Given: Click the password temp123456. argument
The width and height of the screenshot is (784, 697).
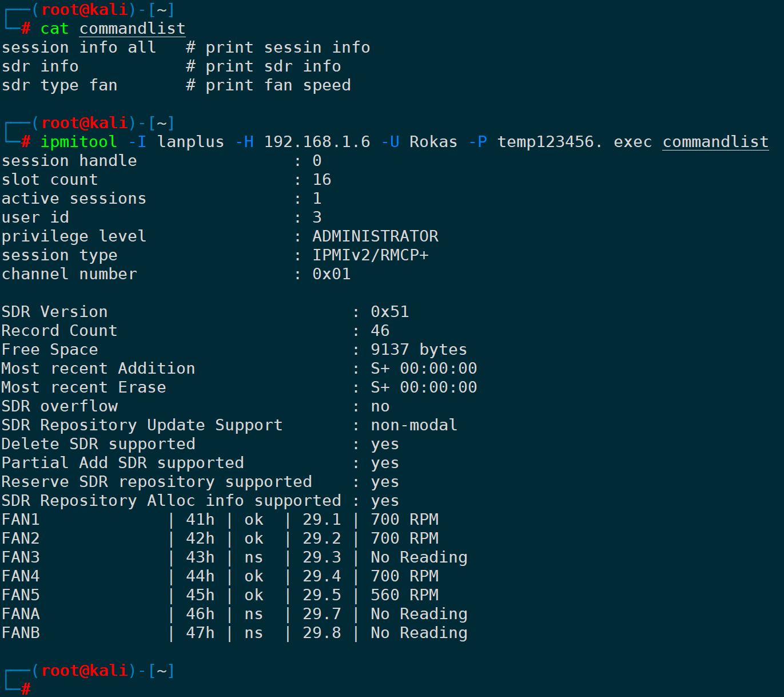Looking at the screenshot, I should (x=549, y=142).
